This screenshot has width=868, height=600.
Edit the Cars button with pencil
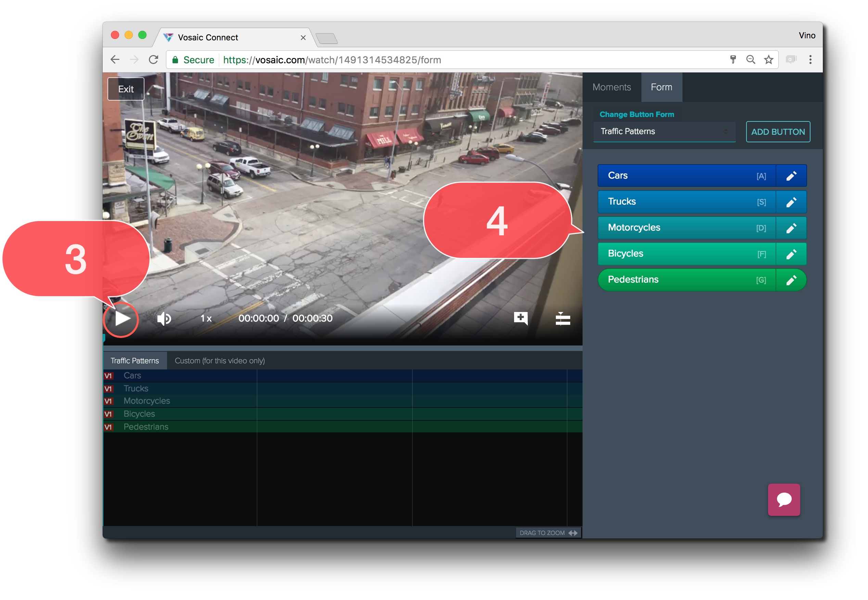[791, 176]
